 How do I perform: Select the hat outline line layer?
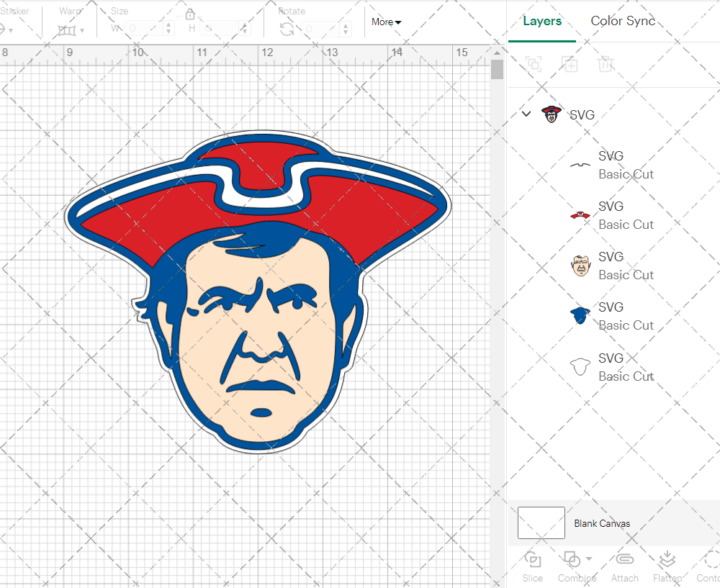click(580, 165)
